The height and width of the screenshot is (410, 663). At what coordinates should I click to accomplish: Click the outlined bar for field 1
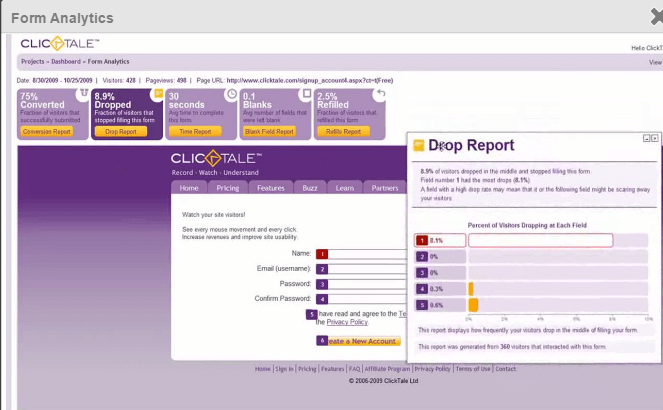coord(541,241)
